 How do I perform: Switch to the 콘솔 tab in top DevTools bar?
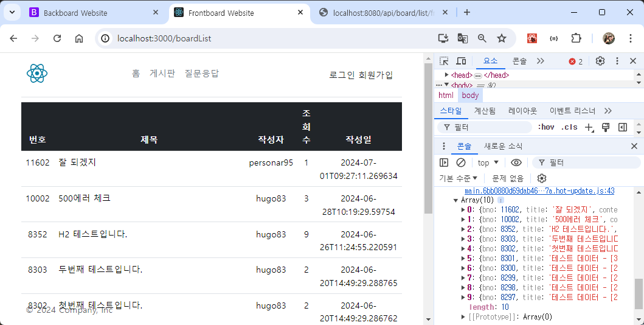coord(519,61)
